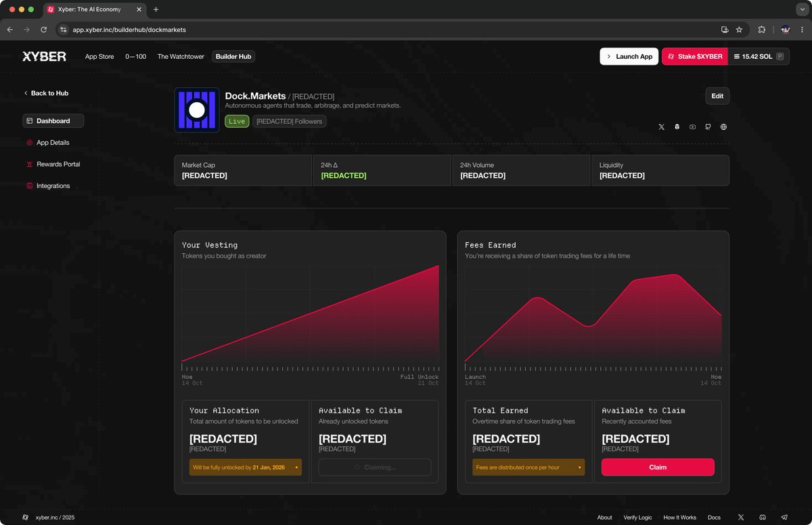Open the footer Discord icon
The width and height of the screenshot is (812, 525).
coord(763,518)
